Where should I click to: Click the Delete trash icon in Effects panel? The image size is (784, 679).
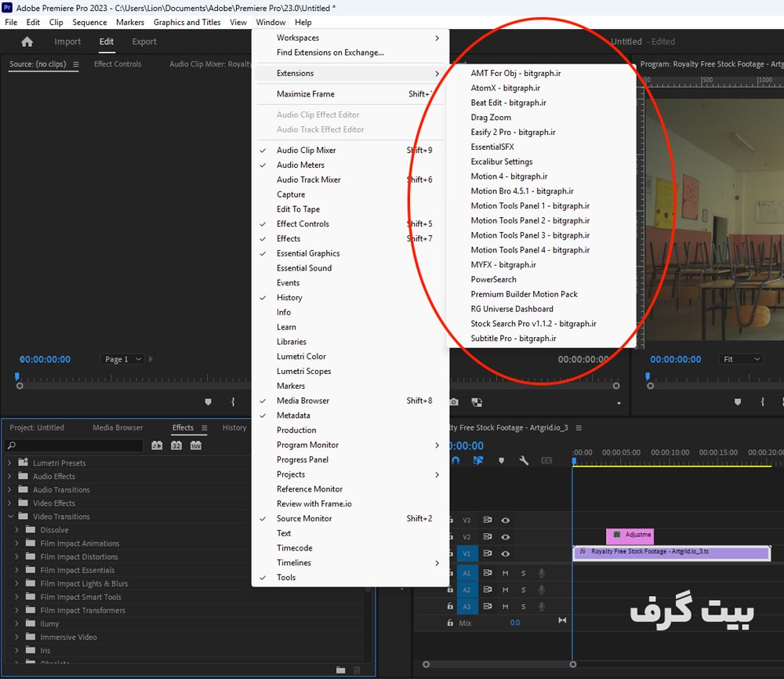click(357, 670)
